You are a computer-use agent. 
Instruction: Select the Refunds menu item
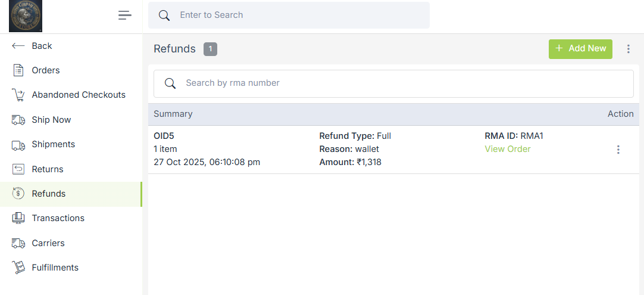coord(49,194)
